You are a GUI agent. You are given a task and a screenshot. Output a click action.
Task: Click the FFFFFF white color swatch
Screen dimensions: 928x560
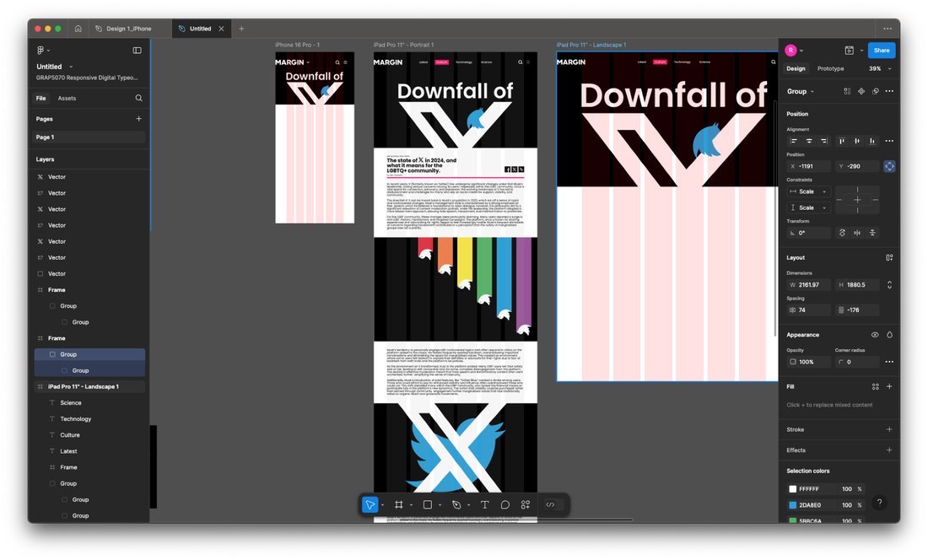[x=792, y=489]
